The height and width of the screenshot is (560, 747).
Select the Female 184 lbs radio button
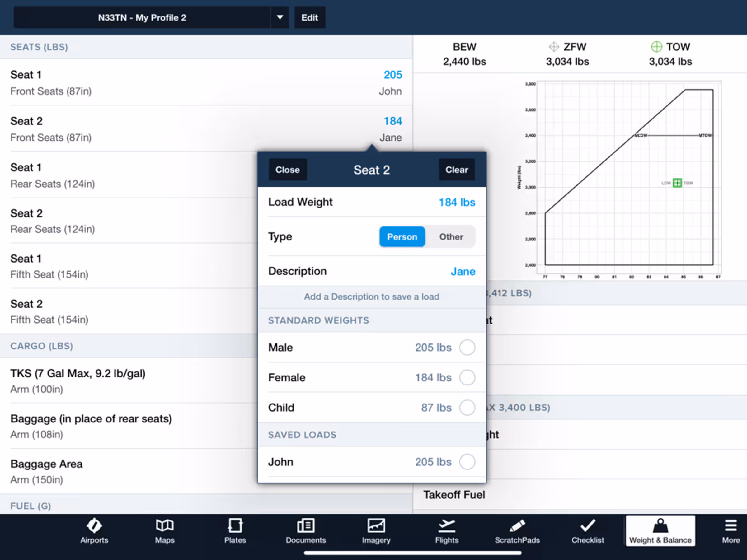tap(467, 377)
